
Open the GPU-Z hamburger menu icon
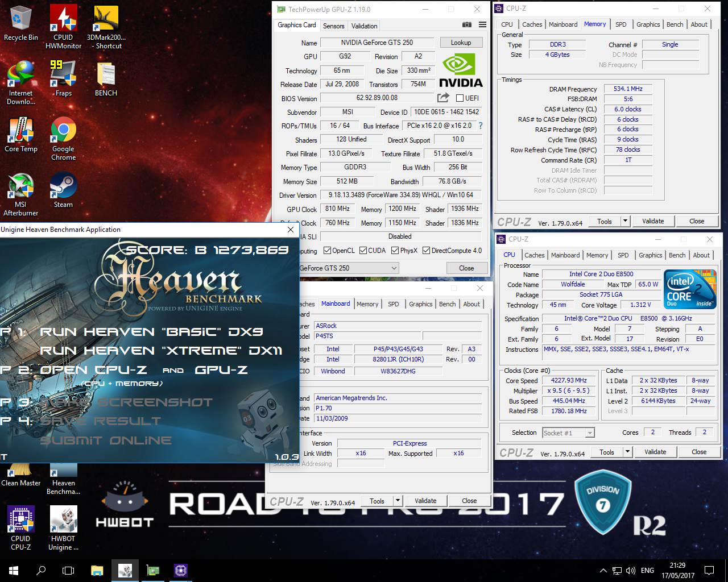point(482,25)
